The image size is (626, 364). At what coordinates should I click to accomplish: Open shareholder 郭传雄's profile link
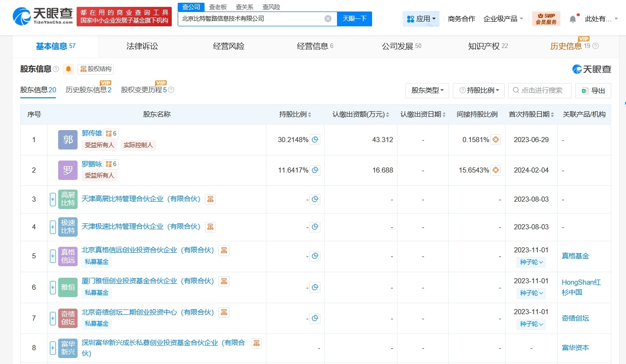coord(92,133)
